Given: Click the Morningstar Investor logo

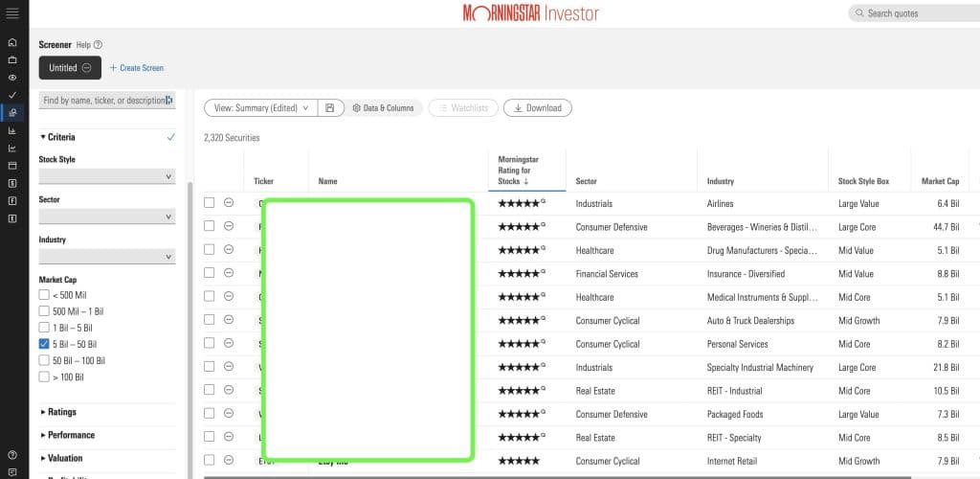Looking at the screenshot, I should click(x=530, y=13).
